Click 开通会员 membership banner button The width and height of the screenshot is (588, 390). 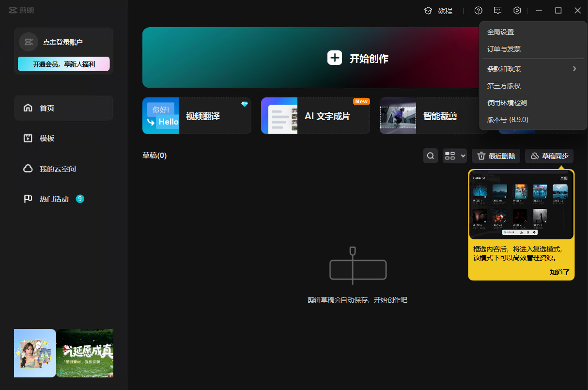coord(64,64)
